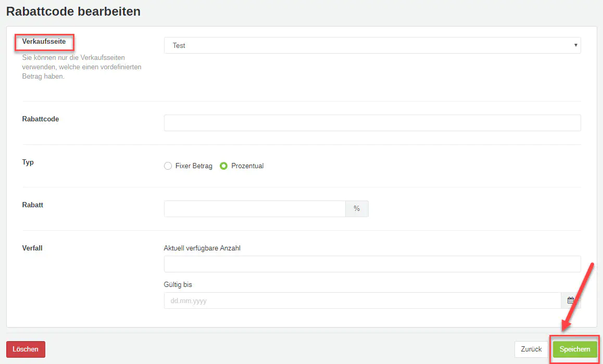Focus the Rabattcode text field
603x364 pixels.
coord(372,123)
